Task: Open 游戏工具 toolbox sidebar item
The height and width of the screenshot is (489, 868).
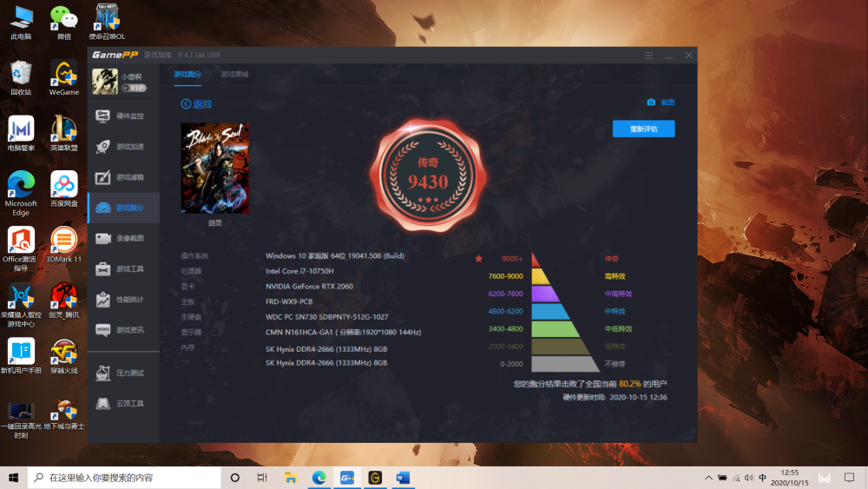Action: coord(123,268)
